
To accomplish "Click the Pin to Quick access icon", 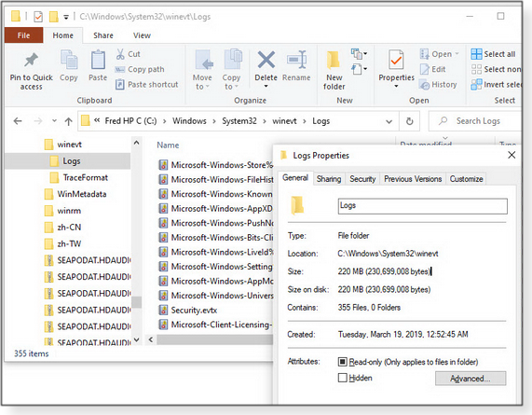I will pyautogui.click(x=31, y=61).
